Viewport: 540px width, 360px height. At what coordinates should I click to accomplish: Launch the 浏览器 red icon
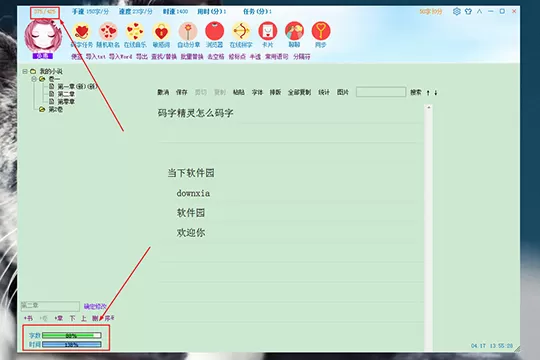pos(215,32)
